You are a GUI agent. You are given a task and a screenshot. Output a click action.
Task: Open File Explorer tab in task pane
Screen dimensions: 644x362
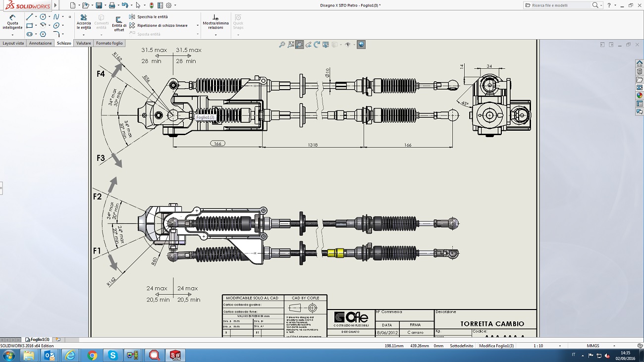(640, 80)
